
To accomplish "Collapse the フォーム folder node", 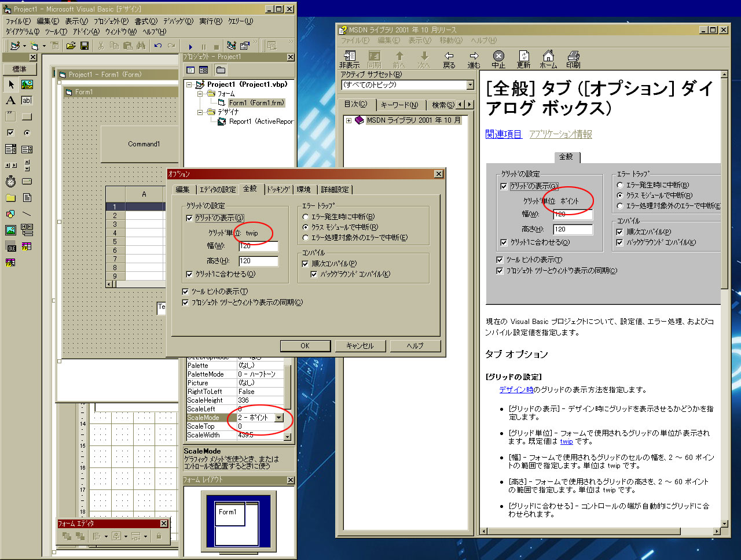I will (200, 94).
